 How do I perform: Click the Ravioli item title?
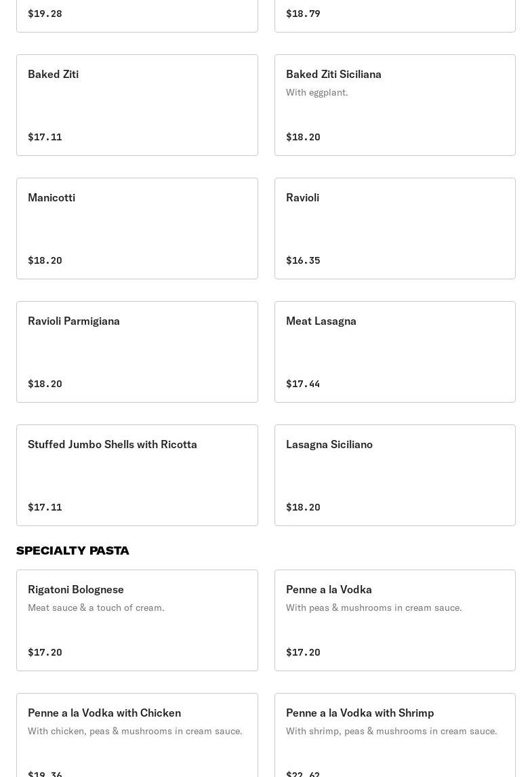pyautogui.click(x=302, y=198)
